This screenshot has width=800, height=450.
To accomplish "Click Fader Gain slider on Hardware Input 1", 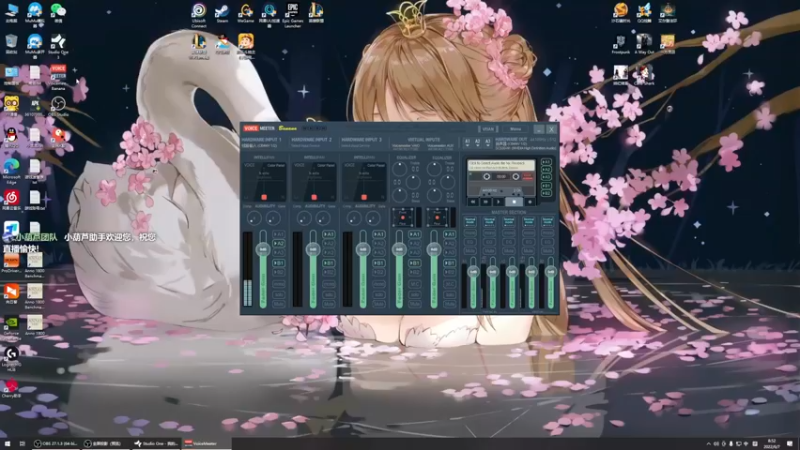I will click(263, 269).
